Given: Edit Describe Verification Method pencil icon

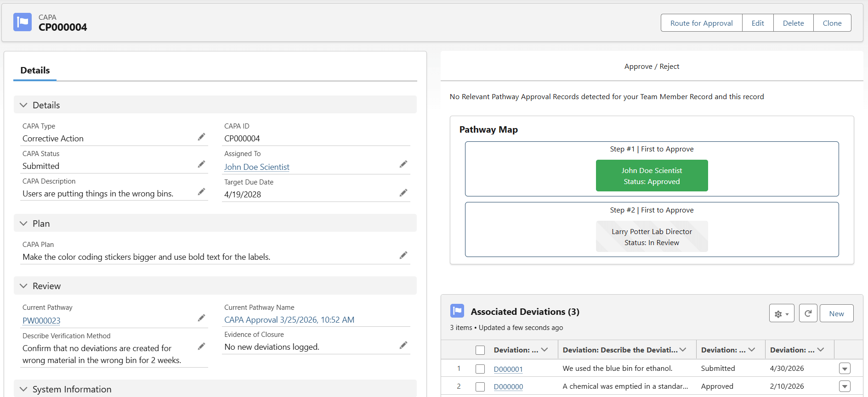Looking at the screenshot, I should coord(201,347).
